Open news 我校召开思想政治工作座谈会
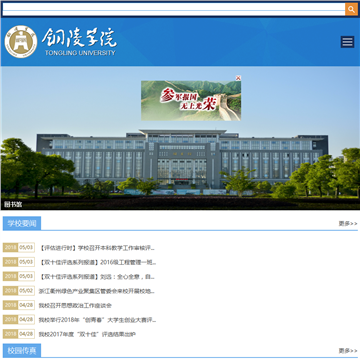360x360 pixels. tap(75, 305)
